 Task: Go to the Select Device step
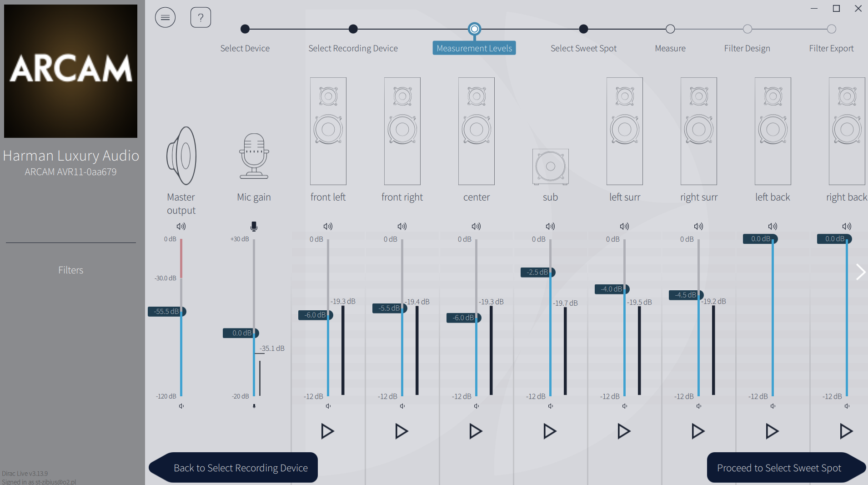click(245, 48)
